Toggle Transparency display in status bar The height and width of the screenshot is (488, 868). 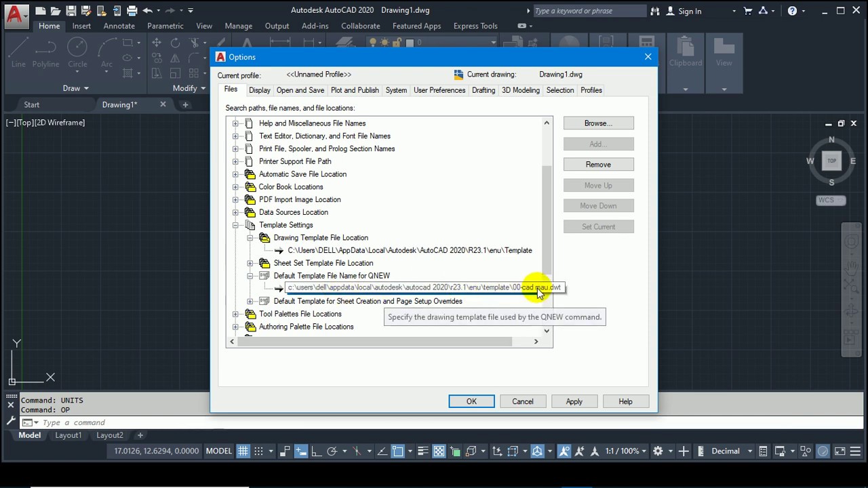point(439,451)
